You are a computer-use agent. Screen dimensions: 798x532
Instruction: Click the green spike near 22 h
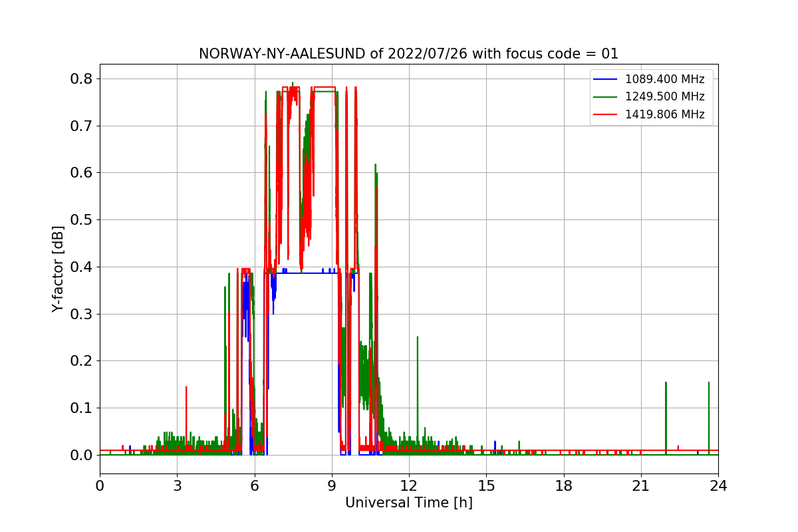[666, 418]
